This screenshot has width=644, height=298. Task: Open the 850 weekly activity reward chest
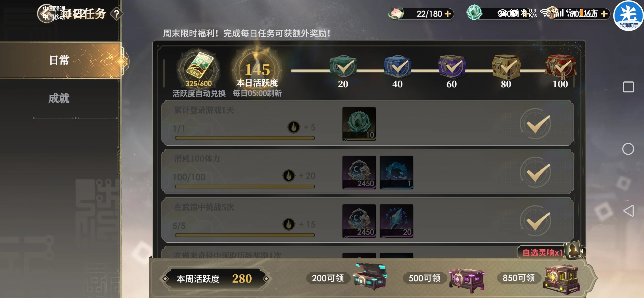click(x=562, y=279)
